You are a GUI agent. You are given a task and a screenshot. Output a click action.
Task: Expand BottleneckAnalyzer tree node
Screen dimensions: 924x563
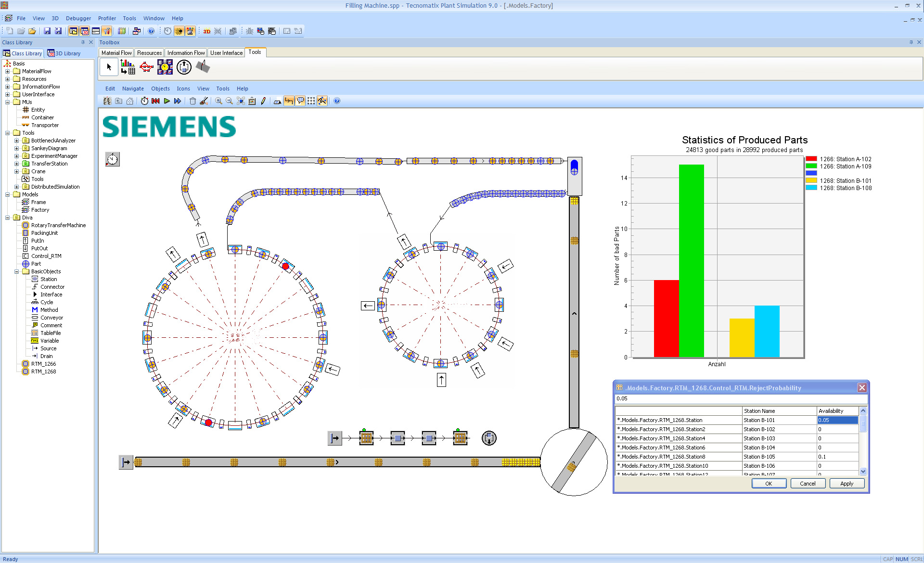click(x=16, y=141)
